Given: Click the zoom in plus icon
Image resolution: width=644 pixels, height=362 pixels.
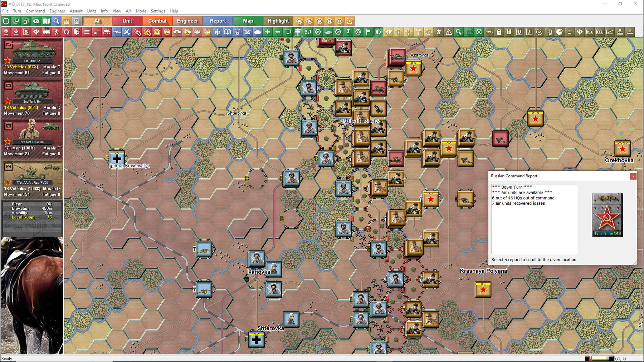Looking at the screenshot, I should (267, 32).
